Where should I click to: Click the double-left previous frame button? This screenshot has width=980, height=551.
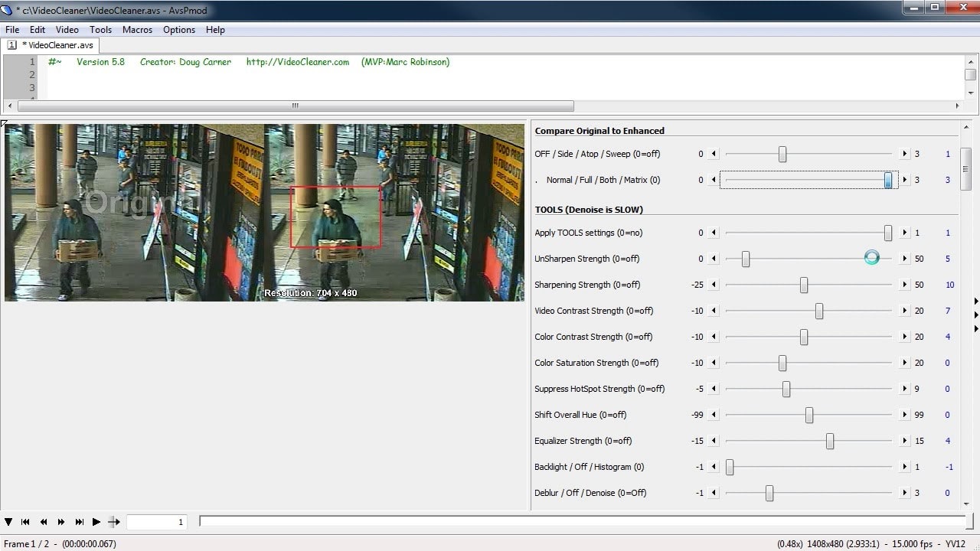(x=44, y=522)
